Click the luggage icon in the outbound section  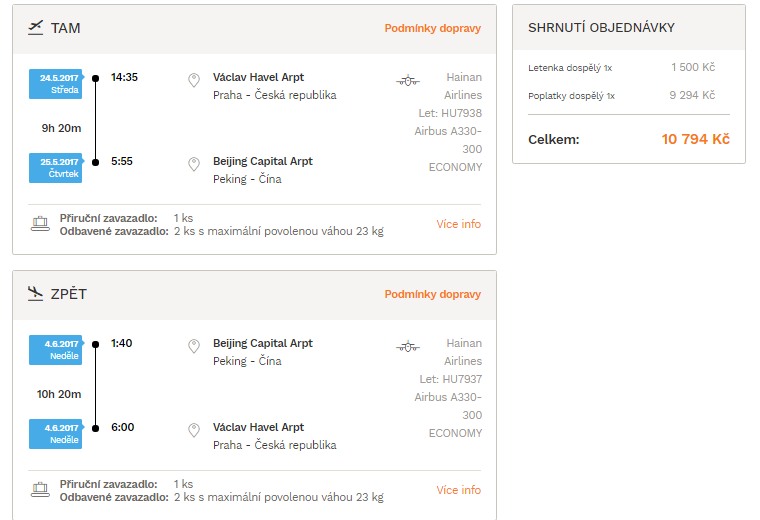click(40, 224)
